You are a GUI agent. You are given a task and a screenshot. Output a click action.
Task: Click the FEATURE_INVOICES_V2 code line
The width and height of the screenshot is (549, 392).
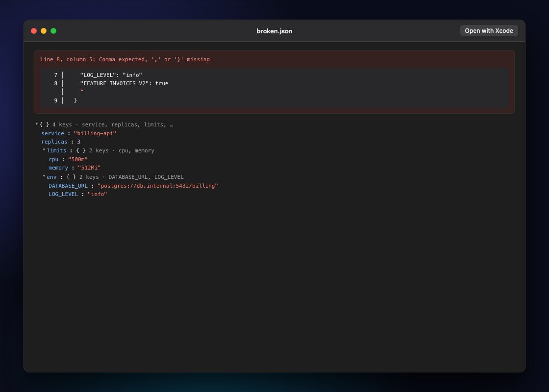click(124, 83)
